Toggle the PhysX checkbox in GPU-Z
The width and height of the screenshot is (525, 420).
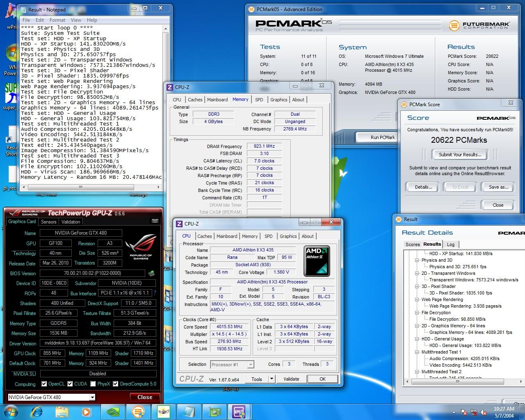[93, 384]
